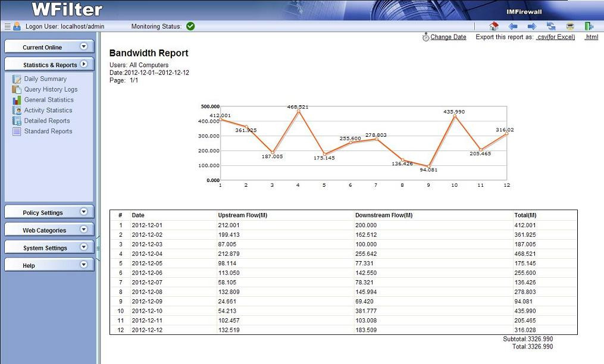Viewport: 604px width, 364px height.
Task: Click the Subtotal:3326.990 text
Action: tap(528, 339)
